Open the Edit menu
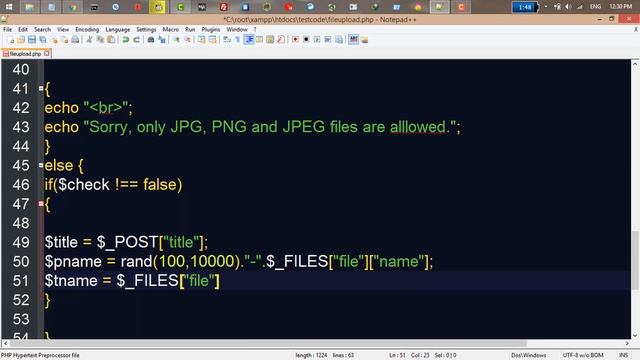The image size is (640, 360). 23,29
